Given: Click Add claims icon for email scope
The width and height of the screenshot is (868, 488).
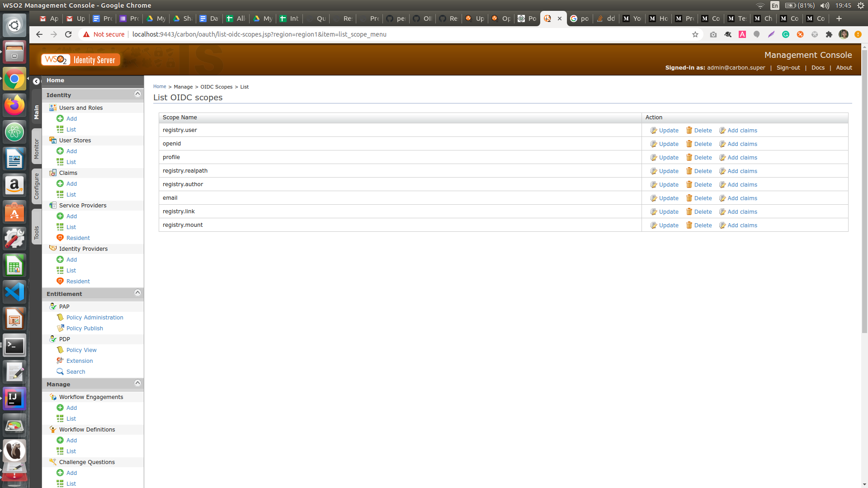Looking at the screenshot, I should [722, 198].
